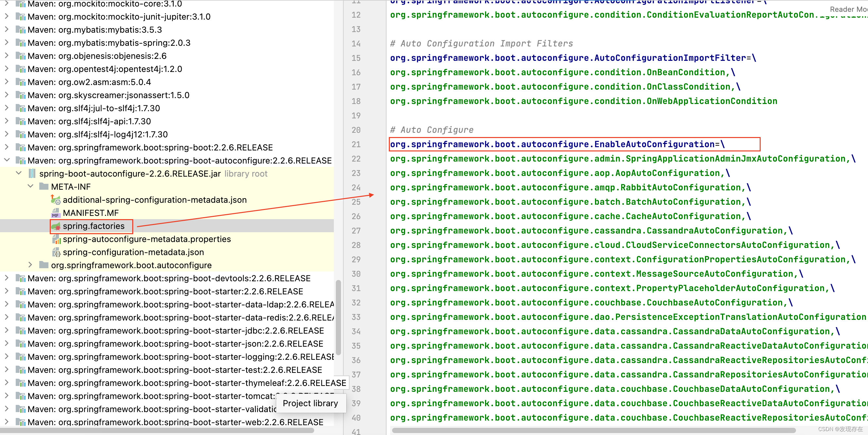Collapse the spring-boot-autoconfigure-2.2.6.RELEASE.jar node
This screenshot has height=435, width=868.
(x=19, y=173)
